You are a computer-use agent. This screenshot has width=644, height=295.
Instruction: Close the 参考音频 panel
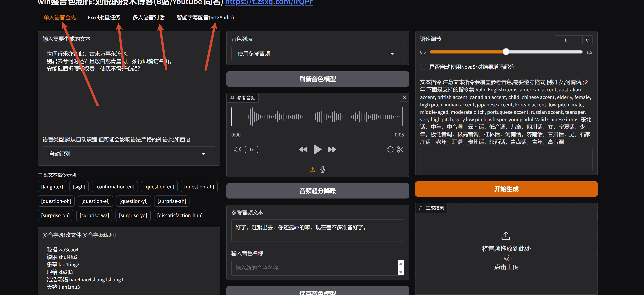tap(404, 97)
